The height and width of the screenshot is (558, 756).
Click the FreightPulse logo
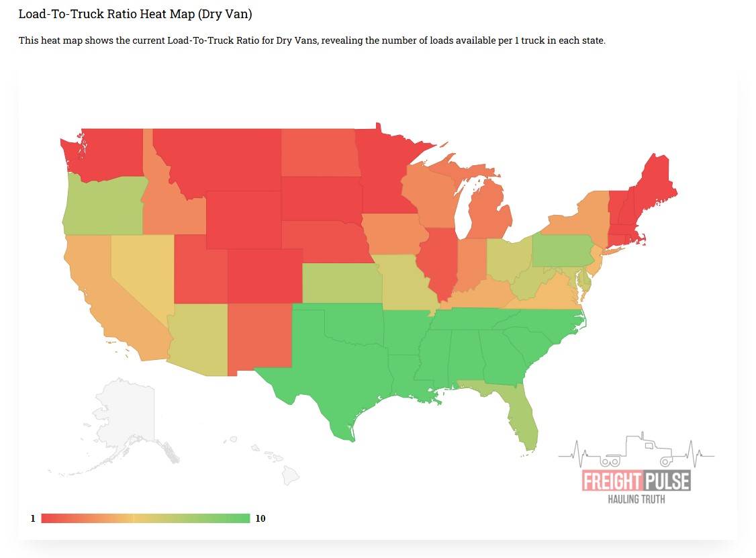tap(636, 481)
